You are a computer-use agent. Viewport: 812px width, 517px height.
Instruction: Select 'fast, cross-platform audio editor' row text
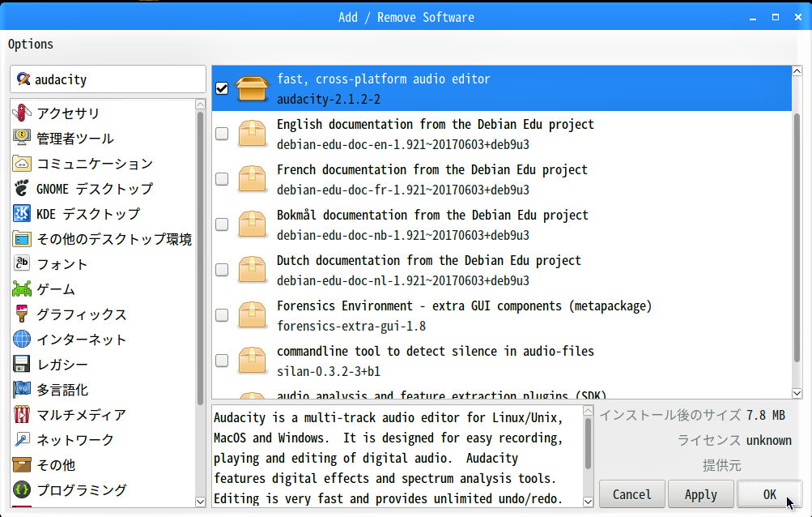point(383,79)
